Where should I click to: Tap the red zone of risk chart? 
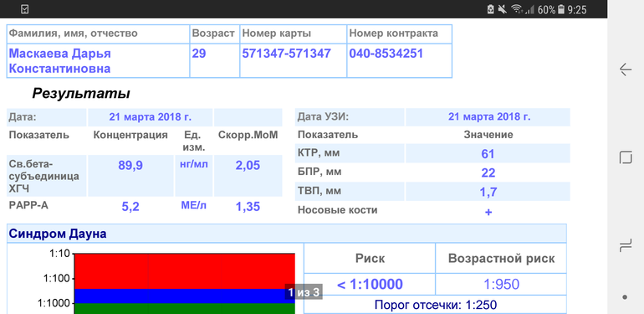184,270
